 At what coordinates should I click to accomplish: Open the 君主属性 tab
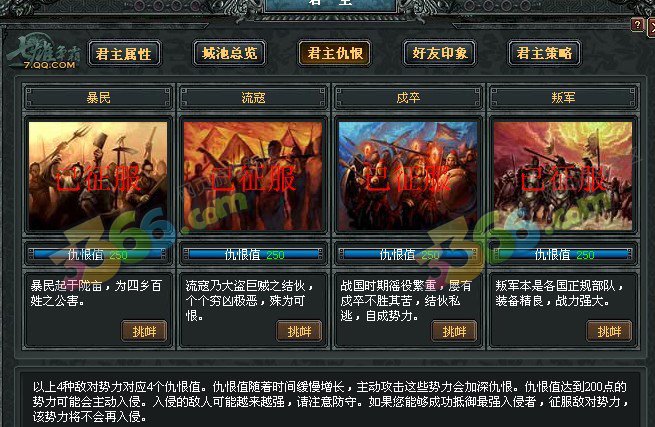(x=124, y=53)
